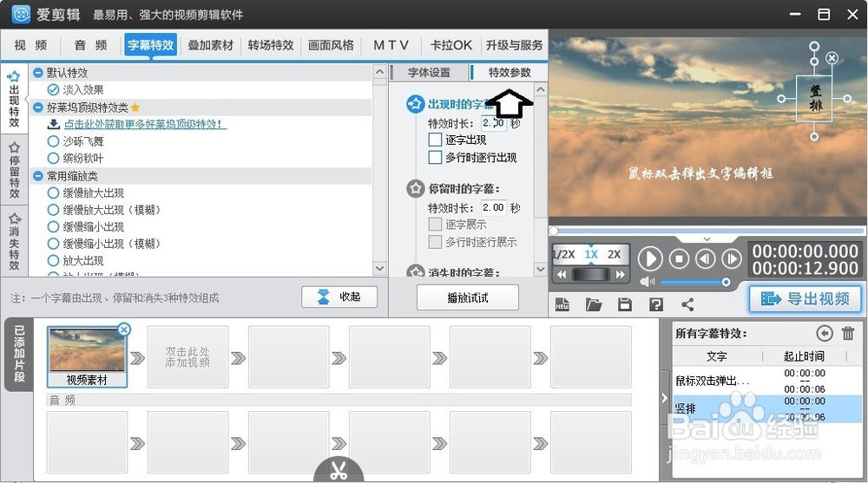This screenshot has height=483, width=868.
Task: Select 缤纷秋叶 effect
Action: (53, 158)
